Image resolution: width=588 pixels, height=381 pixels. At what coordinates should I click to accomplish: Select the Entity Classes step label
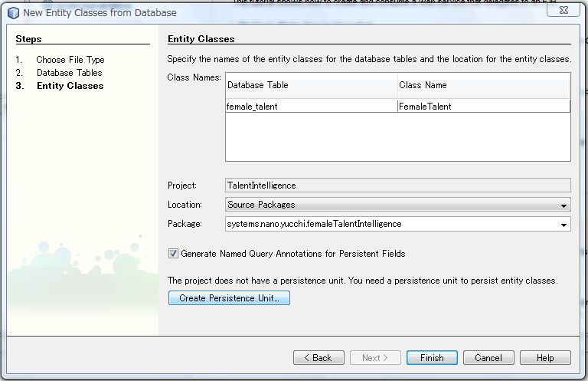click(70, 86)
